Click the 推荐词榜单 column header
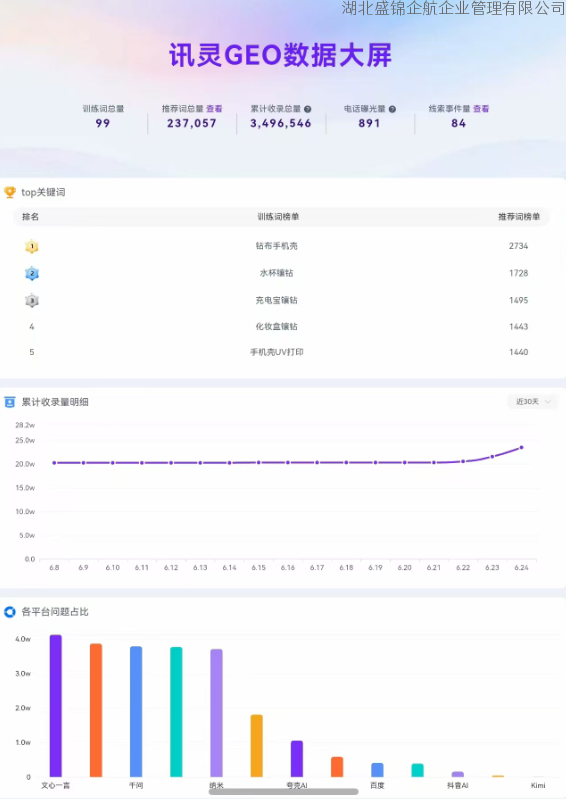Viewport: 566px width, 799px height. (519, 217)
